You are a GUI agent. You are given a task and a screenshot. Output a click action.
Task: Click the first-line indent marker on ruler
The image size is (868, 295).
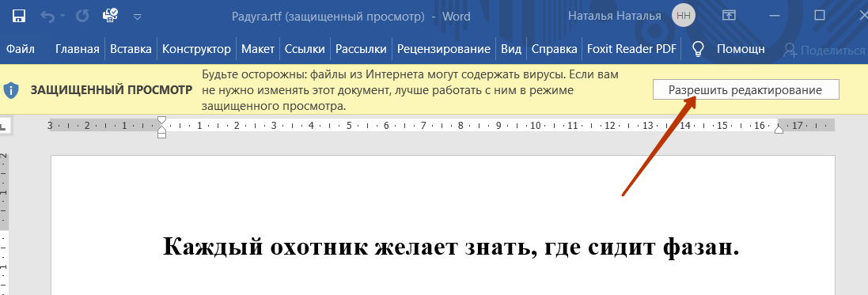161,119
